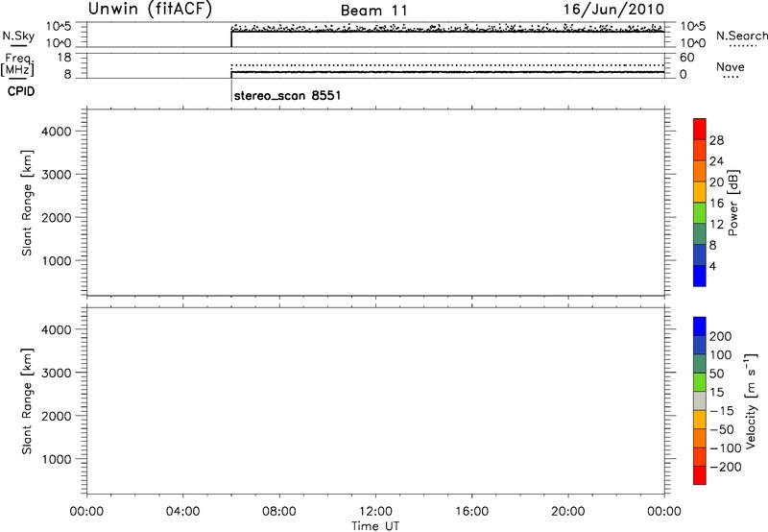Image resolution: width=768 pixels, height=532 pixels.
Task: Click the '04:00' time tick label
Action: coord(182,512)
